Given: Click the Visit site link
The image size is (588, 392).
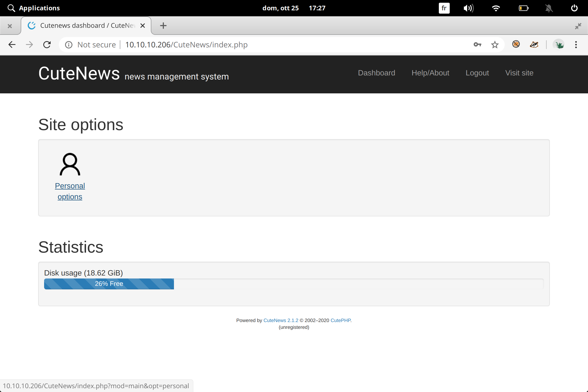Looking at the screenshot, I should click(519, 73).
